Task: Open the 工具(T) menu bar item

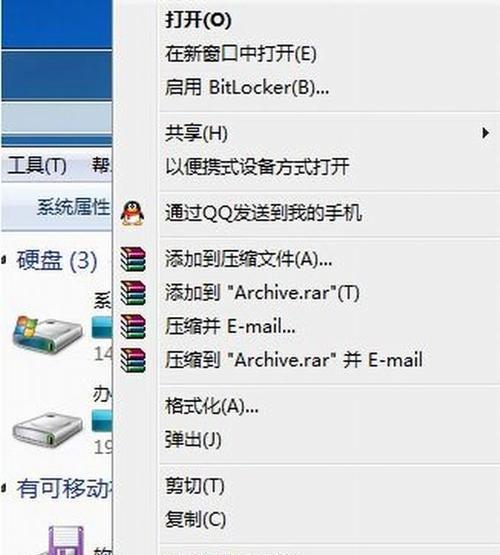Action: point(37,166)
